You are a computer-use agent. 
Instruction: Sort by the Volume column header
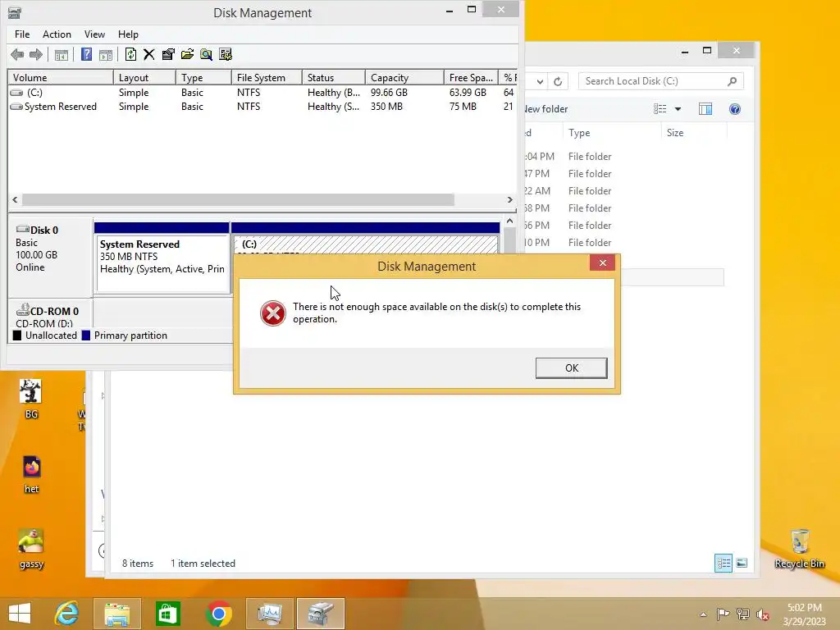[61, 78]
